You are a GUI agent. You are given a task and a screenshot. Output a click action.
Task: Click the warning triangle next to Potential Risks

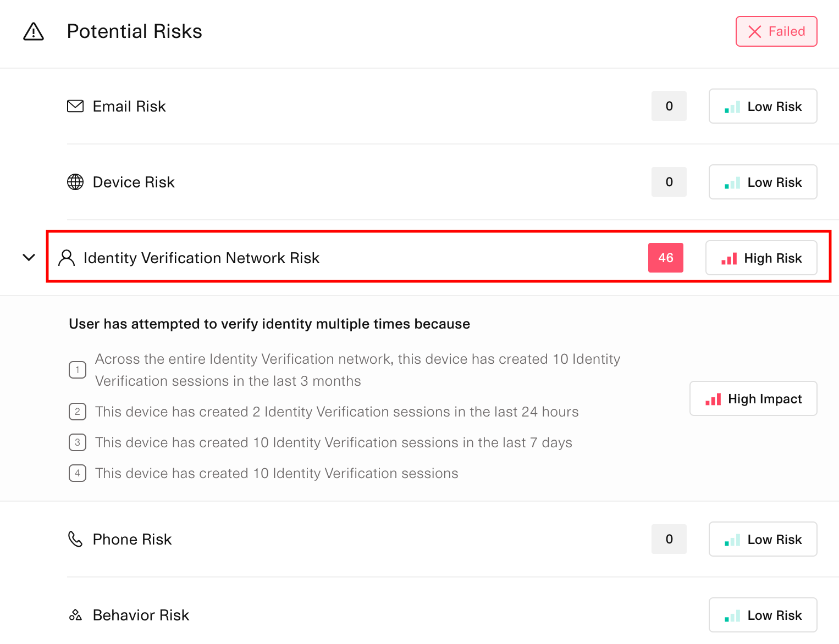coord(33,32)
